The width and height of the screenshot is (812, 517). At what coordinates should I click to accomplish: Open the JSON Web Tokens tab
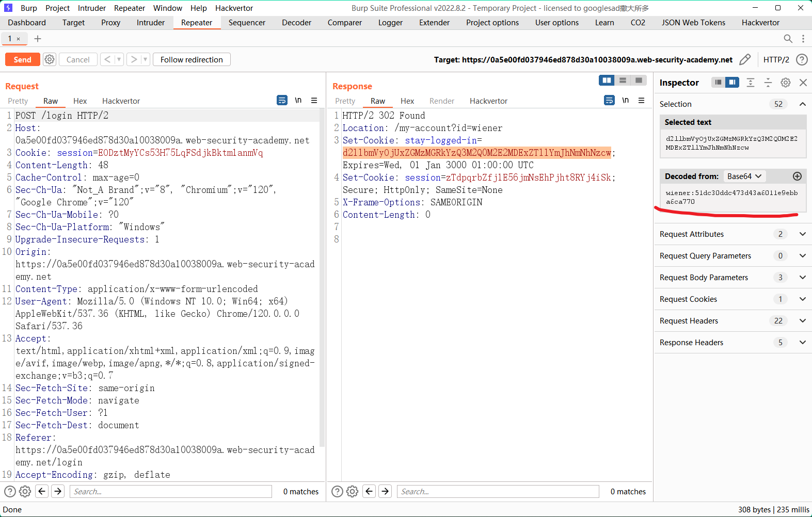(693, 22)
